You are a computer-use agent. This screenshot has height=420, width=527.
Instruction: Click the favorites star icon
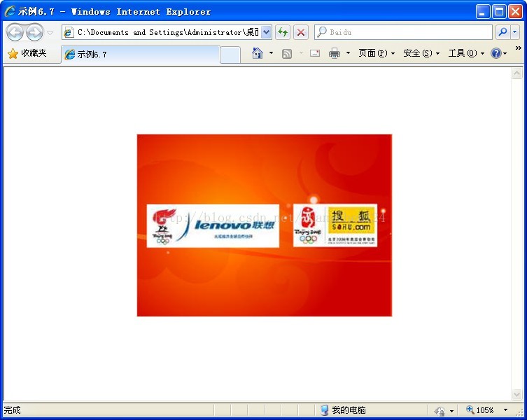tap(13, 53)
